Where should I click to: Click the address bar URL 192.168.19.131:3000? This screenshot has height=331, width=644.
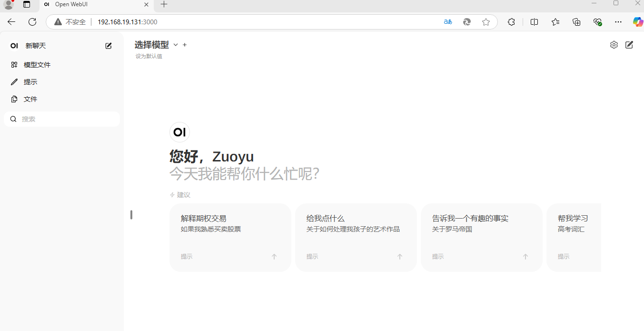click(x=127, y=22)
